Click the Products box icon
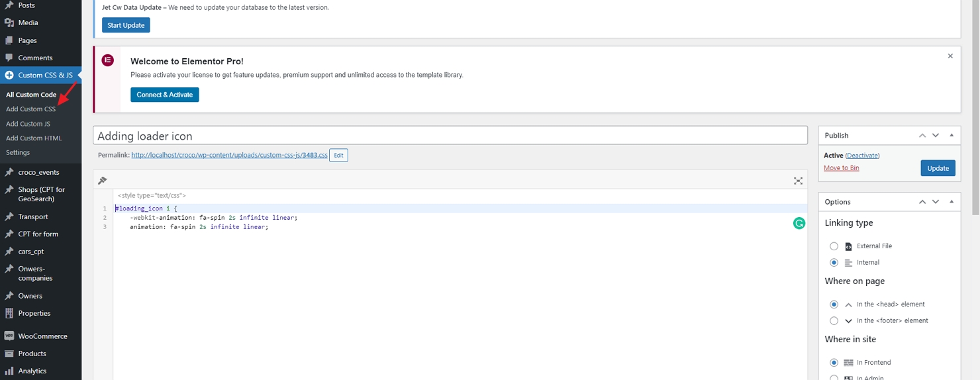 [9, 354]
